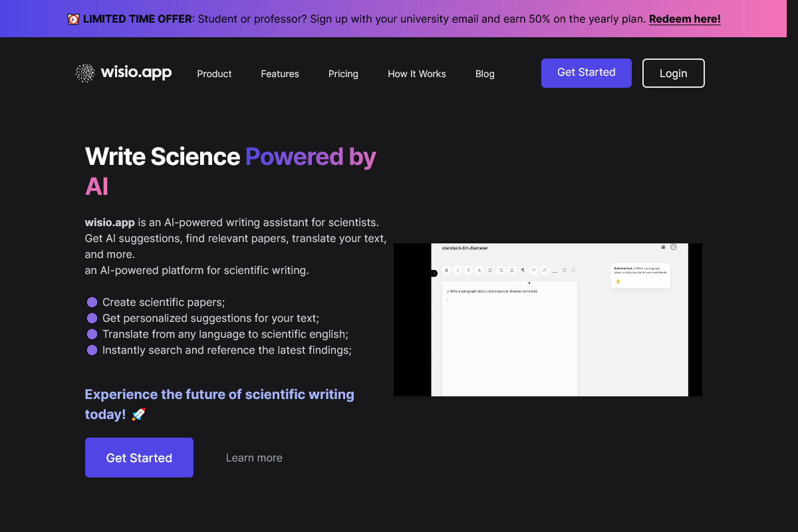The height and width of the screenshot is (532, 798).
Task: Go to the Blog navigation item
Action: 485,74
